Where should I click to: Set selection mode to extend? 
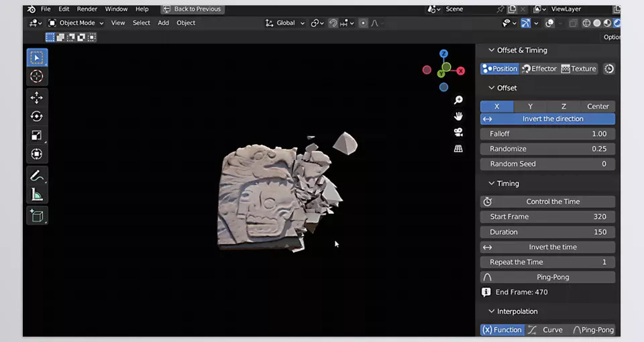pos(60,38)
